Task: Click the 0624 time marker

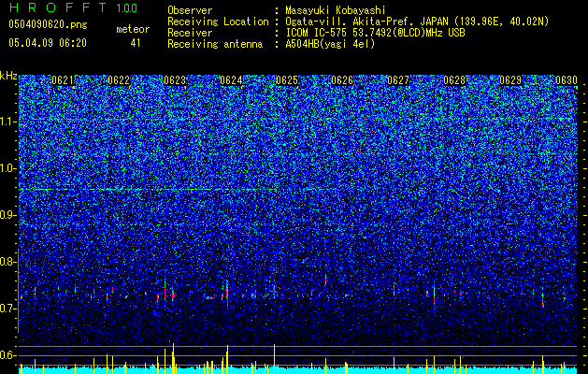Action: [x=231, y=80]
